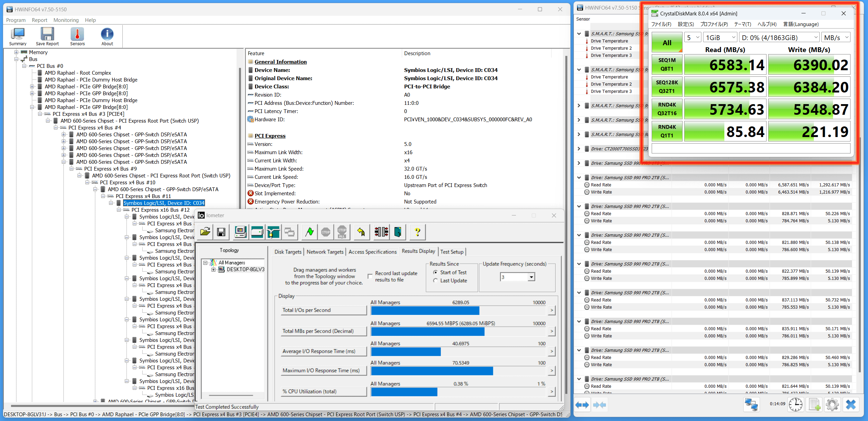This screenshot has height=421, width=868.
Task: Enable Record last update results to file
Action: pos(370,276)
